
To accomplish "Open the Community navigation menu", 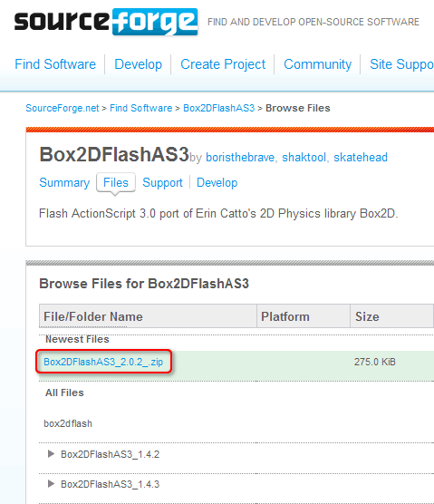I will [x=317, y=64].
